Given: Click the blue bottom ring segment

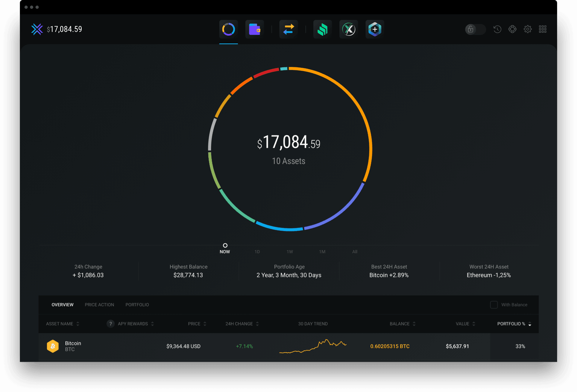Looking at the screenshot, I should (x=279, y=227).
